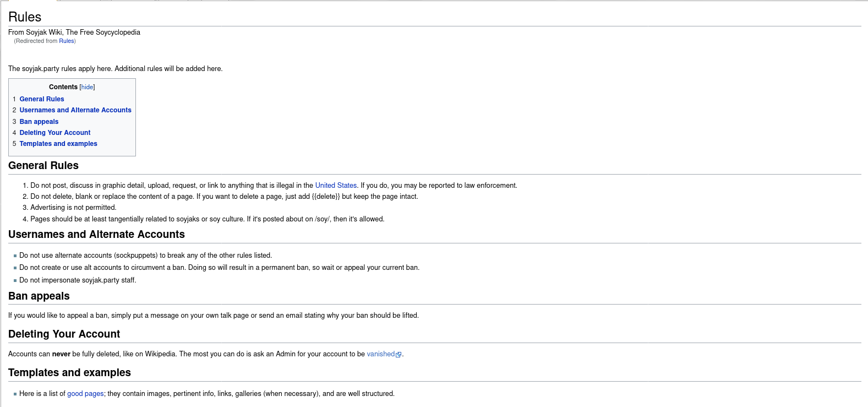Click the "Ban appeals" section heading

[x=39, y=296]
